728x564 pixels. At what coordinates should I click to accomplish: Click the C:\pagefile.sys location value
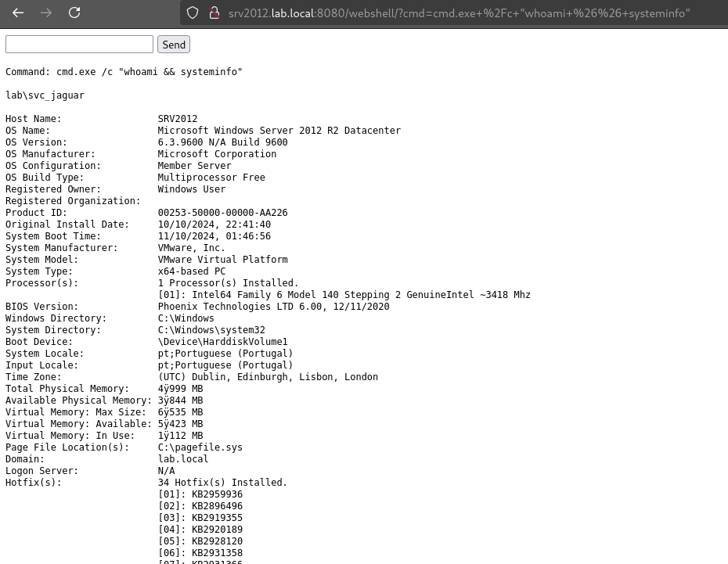point(200,447)
